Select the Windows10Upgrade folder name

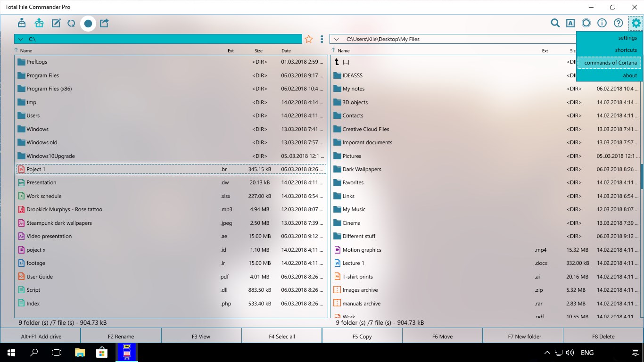tap(50, 156)
